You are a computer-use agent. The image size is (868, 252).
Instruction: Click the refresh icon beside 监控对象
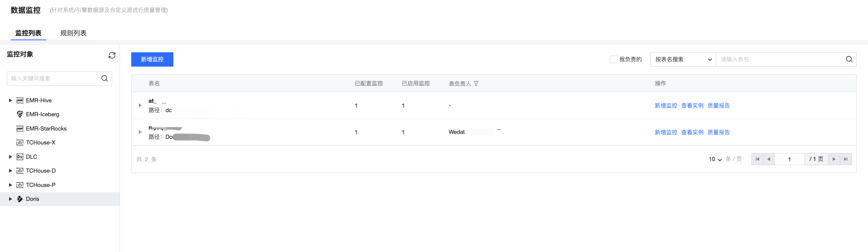pyautogui.click(x=112, y=55)
